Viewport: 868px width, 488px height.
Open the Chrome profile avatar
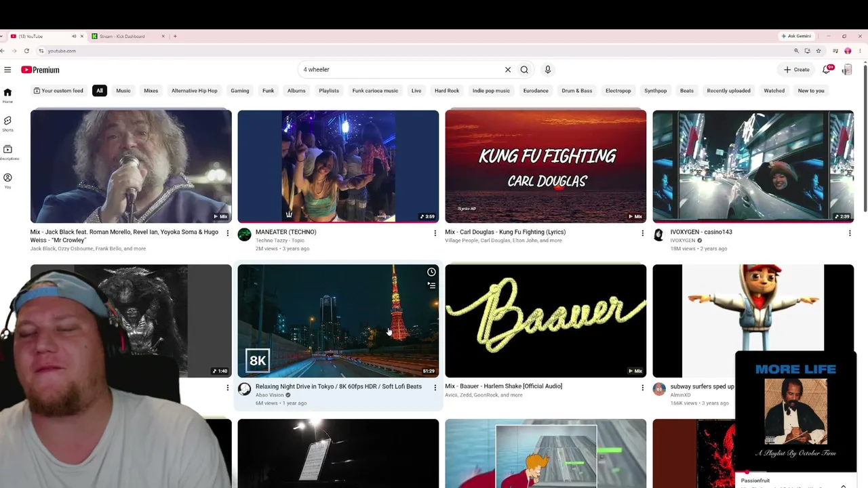point(848,51)
